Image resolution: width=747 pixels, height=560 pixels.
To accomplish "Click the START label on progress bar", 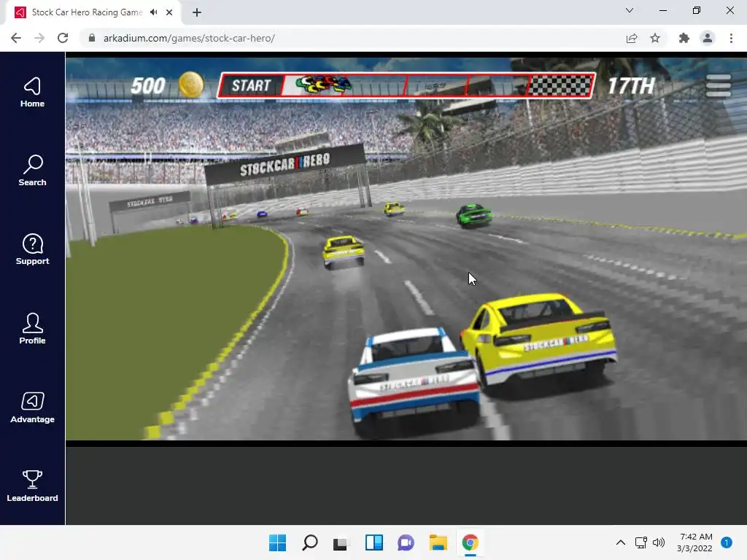I will [251, 86].
